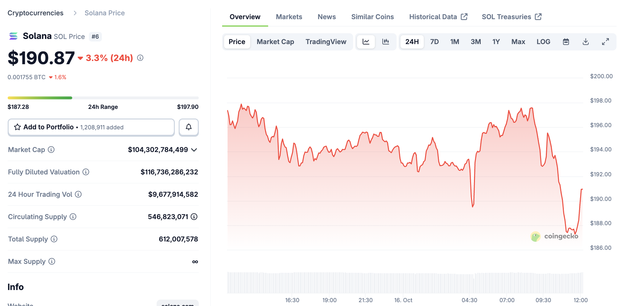Image resolution: width=644 pixels, height=306 pixels.
Task: Click info icon next to Market Cap
Action: tap(51, 149)
